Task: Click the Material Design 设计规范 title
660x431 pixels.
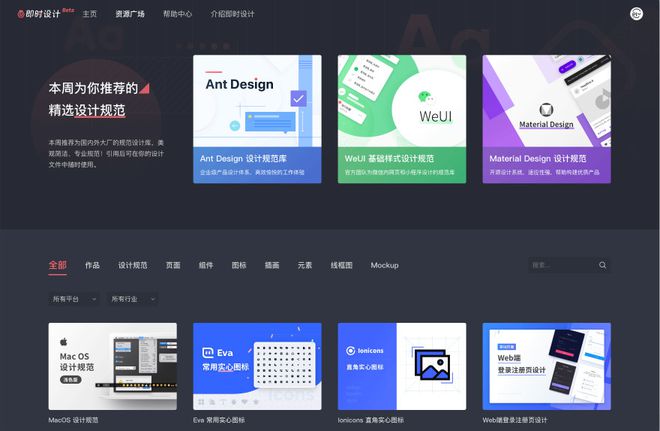Action: 538,159
